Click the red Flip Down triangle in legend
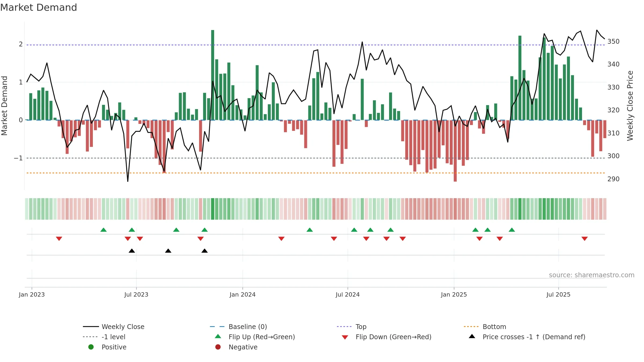The width and height of the screenshot is (644, 362). (x=345, y=337)
